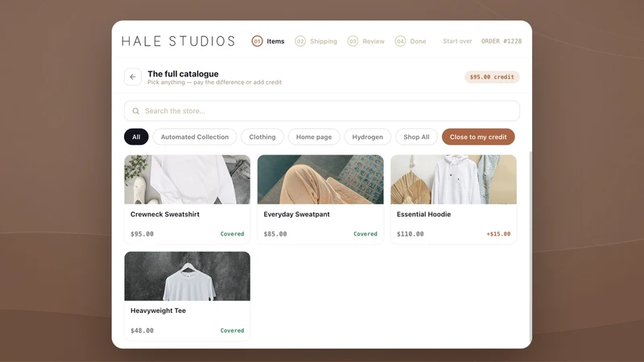
Task: Click the $110.00 hoodie price
Action: tap(411, 234)
